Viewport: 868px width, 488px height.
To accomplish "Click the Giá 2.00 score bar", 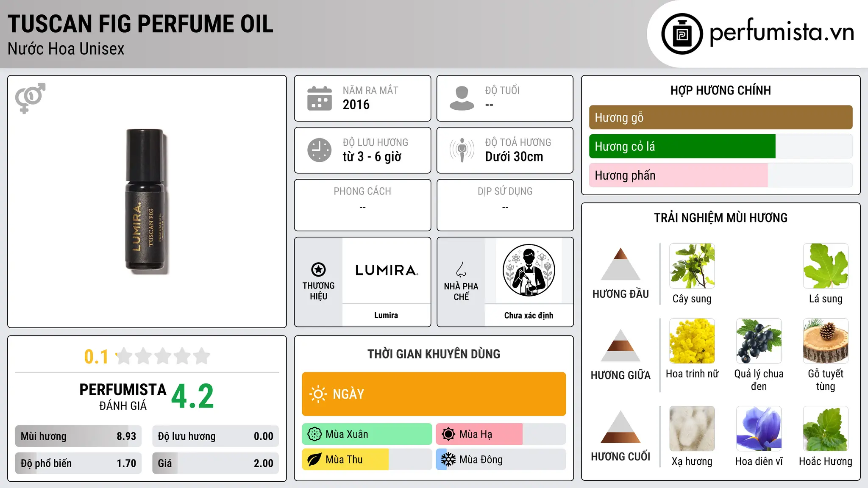I will click(215, 463).
